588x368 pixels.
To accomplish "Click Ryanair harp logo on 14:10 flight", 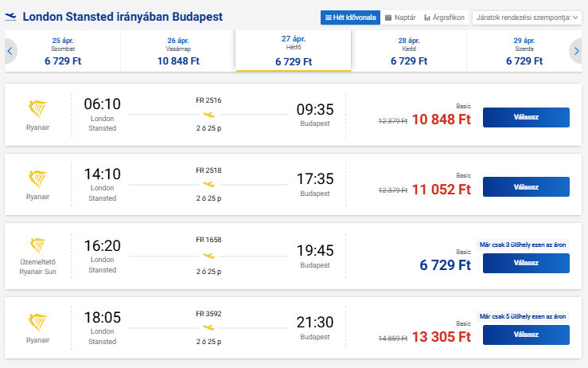I will click(x=37, y=178).
